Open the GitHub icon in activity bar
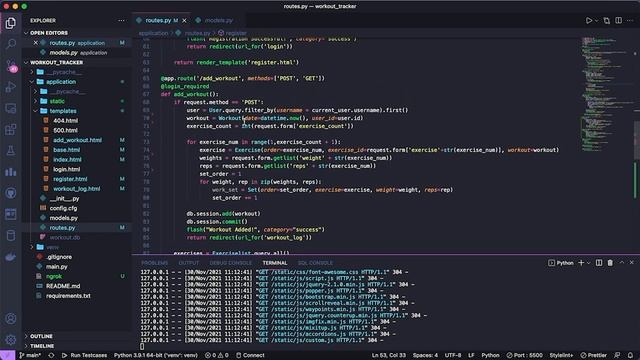 tap(11, 193)
